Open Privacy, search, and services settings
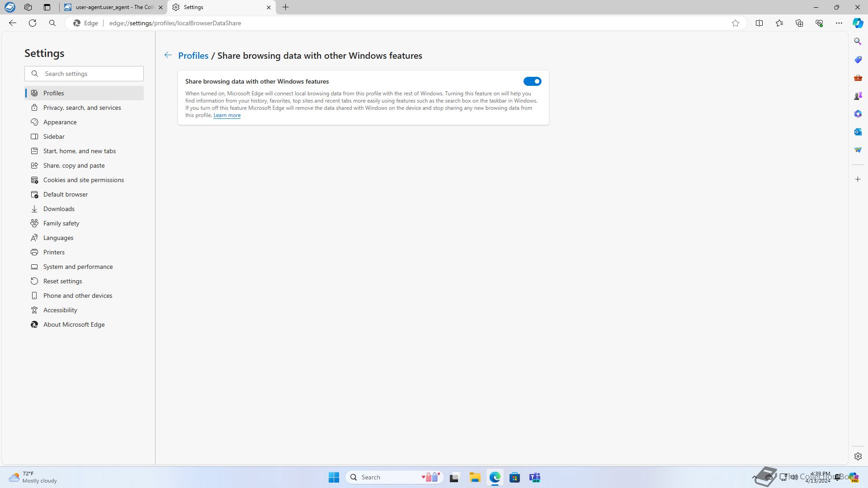This screenshot has width=868, height=488. 84,108
